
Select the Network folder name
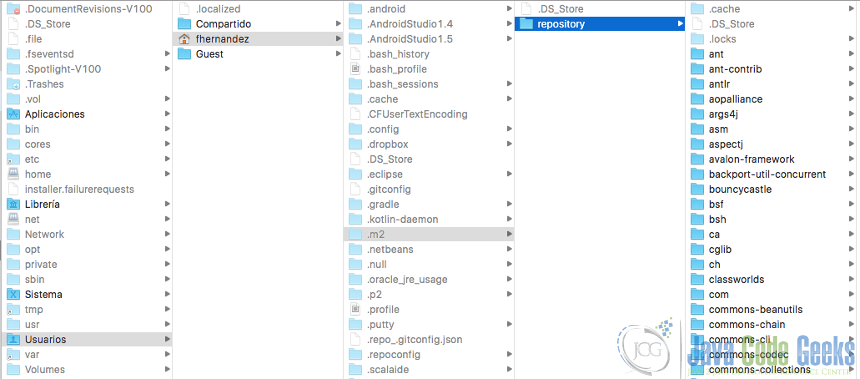click(44, 234)
